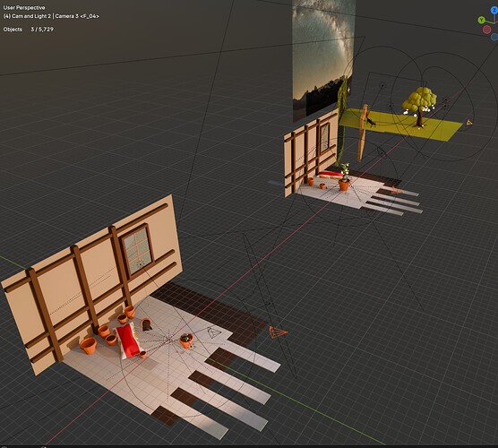Select the potted plant in the background scene

coord(344,177)
